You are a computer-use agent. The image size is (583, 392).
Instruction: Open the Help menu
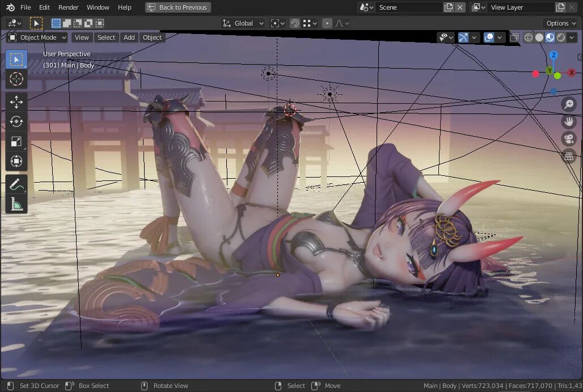[x=125, y=7]
